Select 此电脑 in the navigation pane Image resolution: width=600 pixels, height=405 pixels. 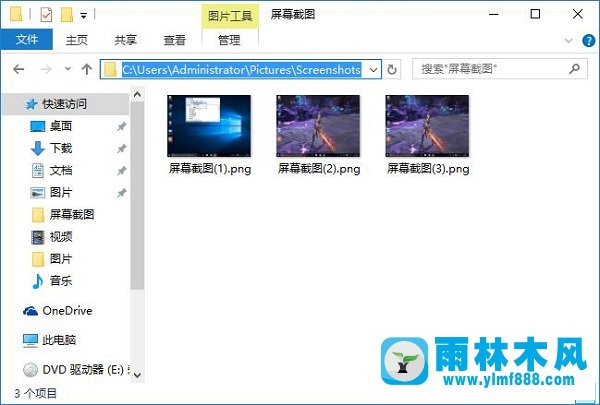pyautogui.click(x=59, y=340)
